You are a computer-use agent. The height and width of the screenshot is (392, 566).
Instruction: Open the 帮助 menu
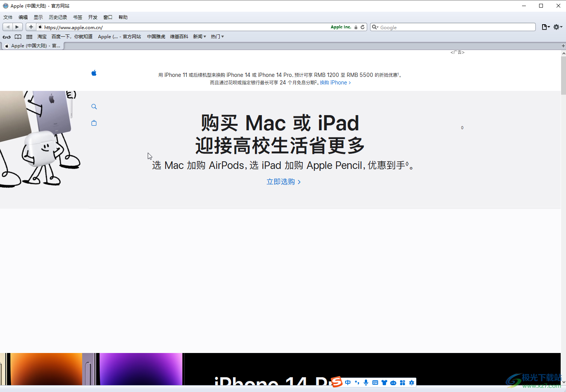click(123, 17)
